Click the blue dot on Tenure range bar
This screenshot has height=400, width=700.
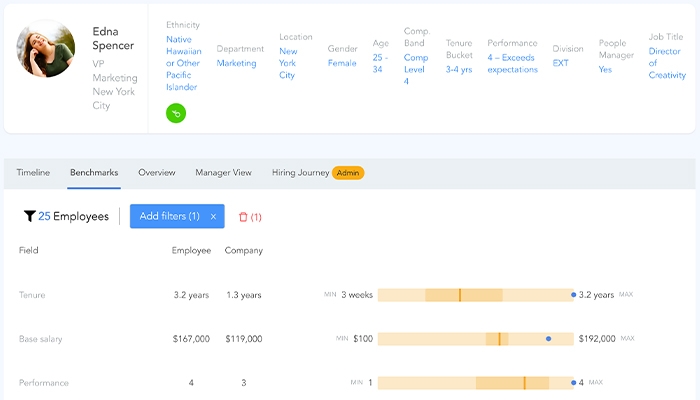(x=573, y=295)
